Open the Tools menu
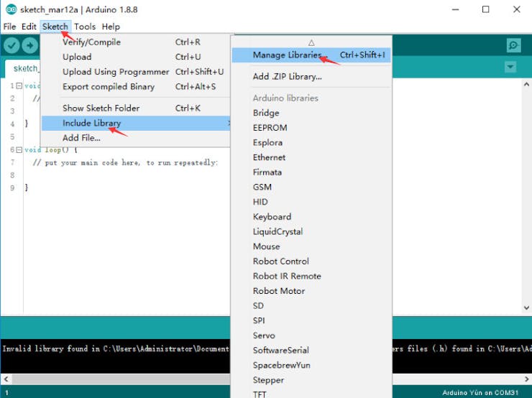 pyautogui.click(x=85, y=27)
